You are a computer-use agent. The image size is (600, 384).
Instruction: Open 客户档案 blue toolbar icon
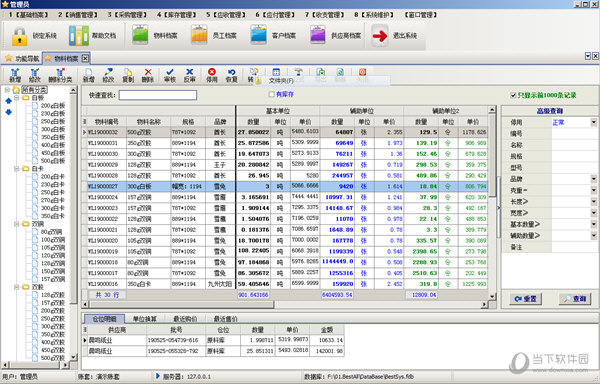point(258,35)
